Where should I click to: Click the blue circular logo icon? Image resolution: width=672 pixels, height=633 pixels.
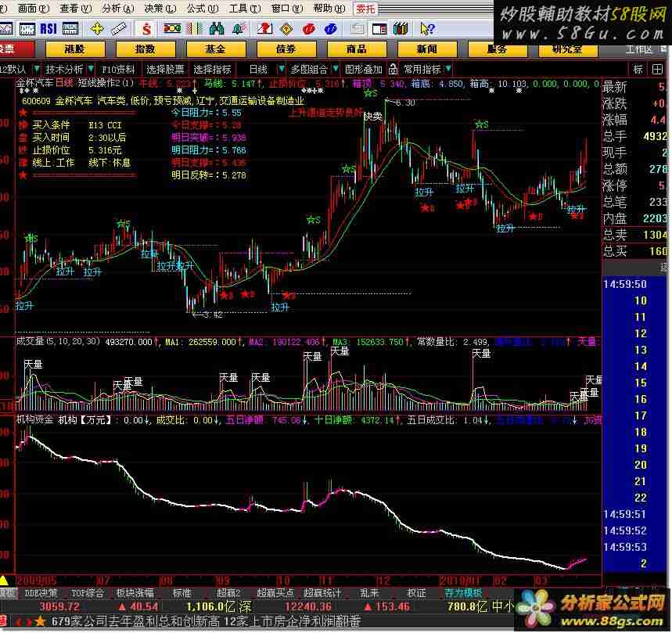[330, 29]
